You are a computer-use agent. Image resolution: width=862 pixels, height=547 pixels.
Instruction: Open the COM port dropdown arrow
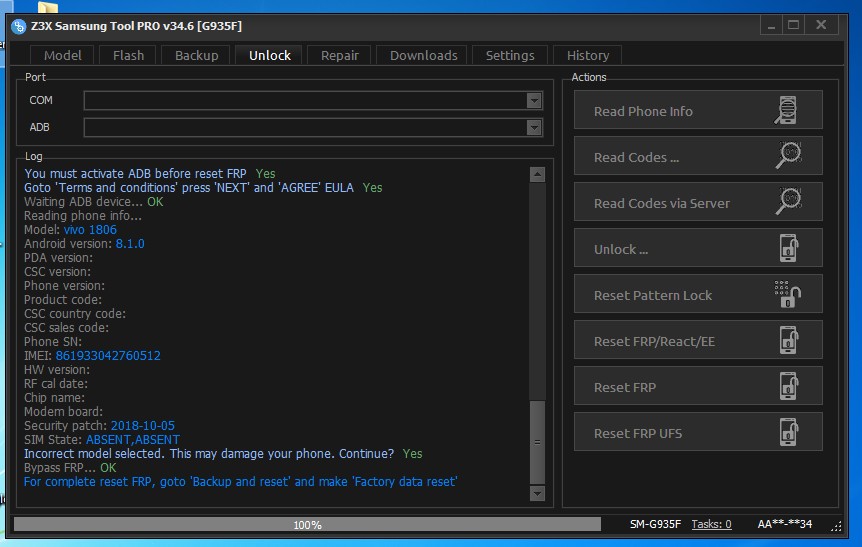[534, 101]
